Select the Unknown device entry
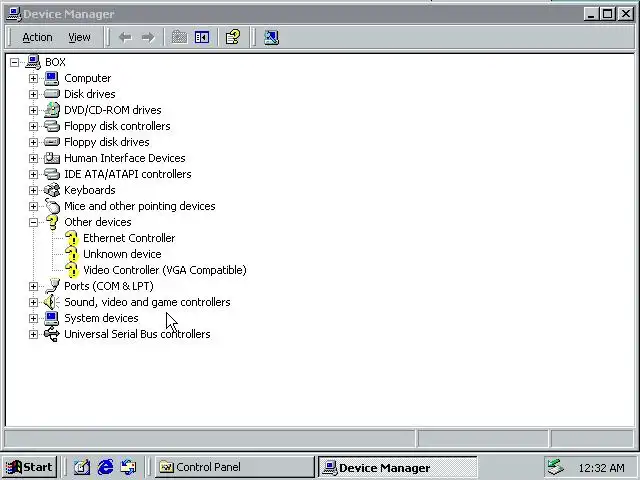Viewport: 640px width, 480px height. pyautogui.click(x=122, y=254)
